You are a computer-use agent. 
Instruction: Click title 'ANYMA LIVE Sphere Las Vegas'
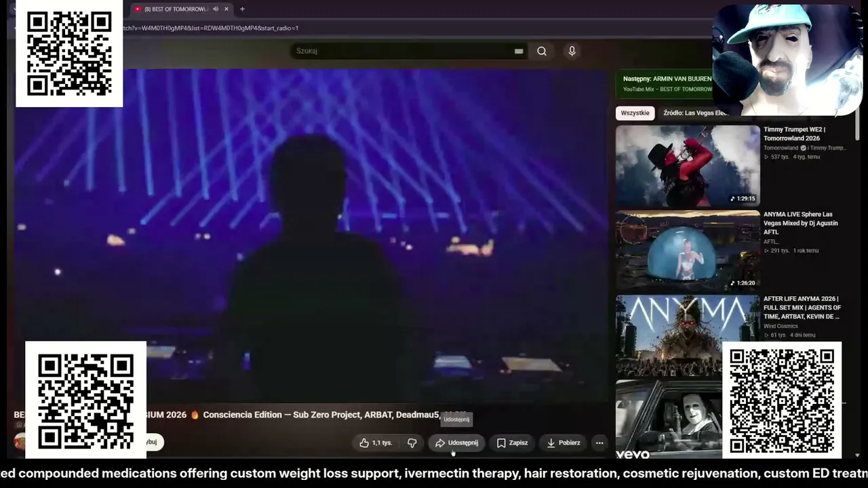(801, 223)
